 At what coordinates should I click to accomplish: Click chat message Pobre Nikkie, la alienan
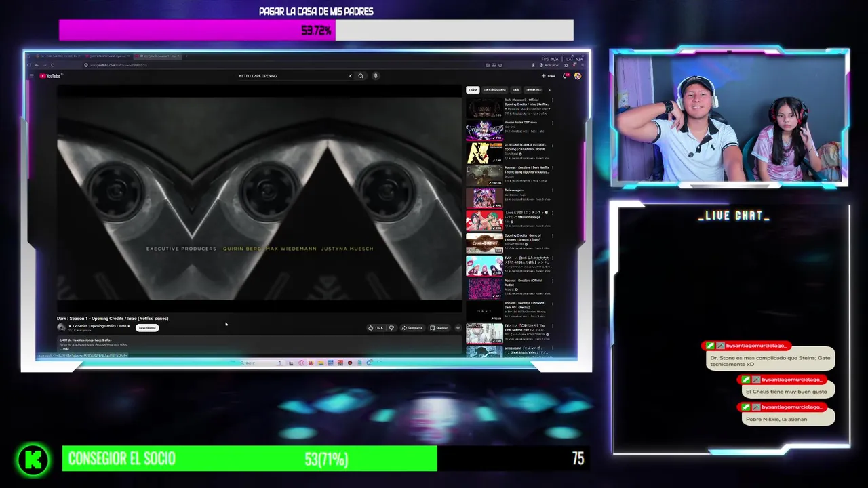[789, 419]
